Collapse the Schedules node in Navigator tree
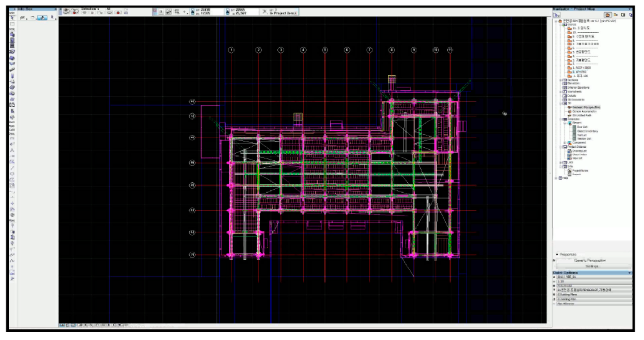 (560, 119)
